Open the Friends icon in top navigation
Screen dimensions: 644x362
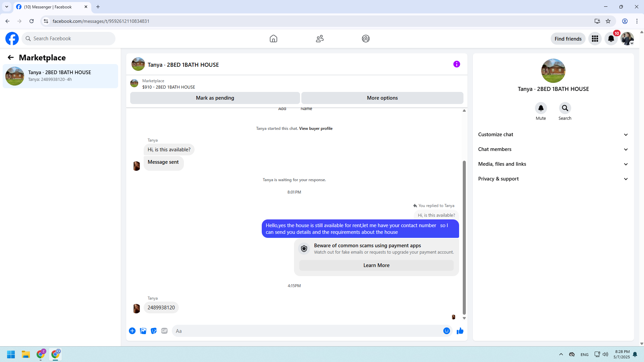(x=320, y=39)
